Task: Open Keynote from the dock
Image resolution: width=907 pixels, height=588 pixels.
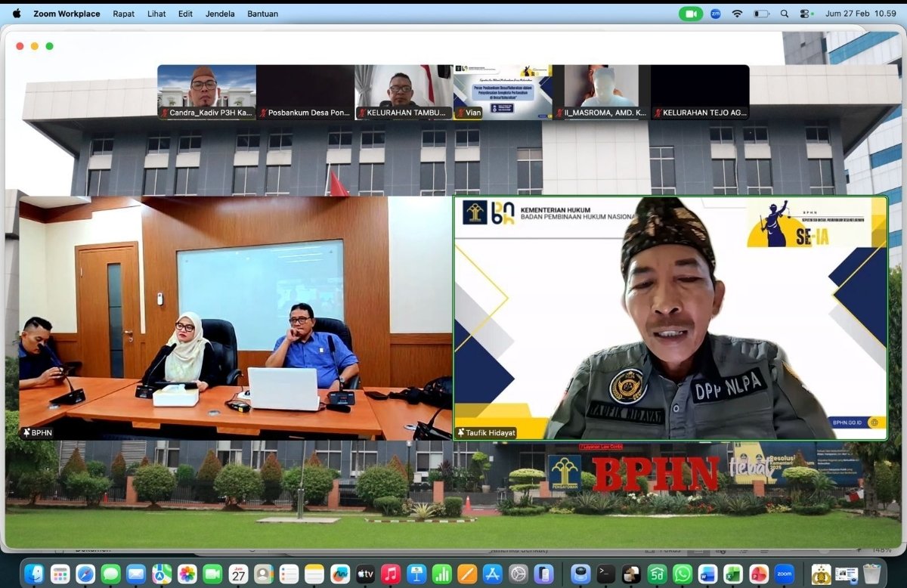Action: 416,574
